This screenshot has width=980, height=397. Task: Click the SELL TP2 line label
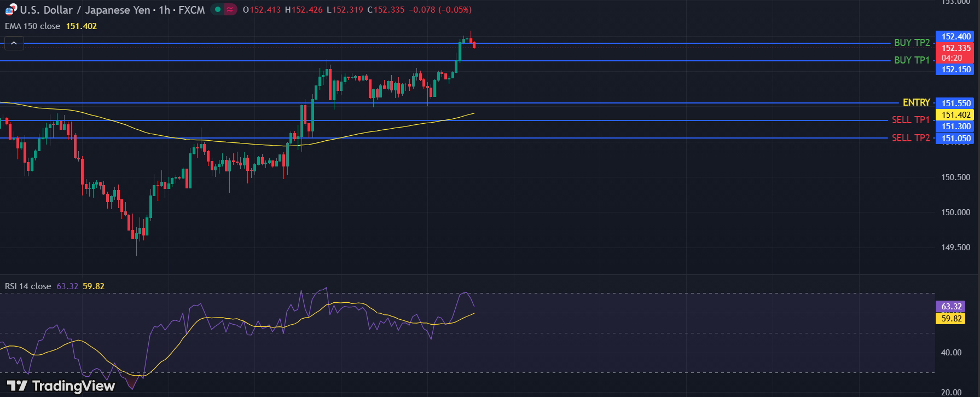tap(911, 138)
